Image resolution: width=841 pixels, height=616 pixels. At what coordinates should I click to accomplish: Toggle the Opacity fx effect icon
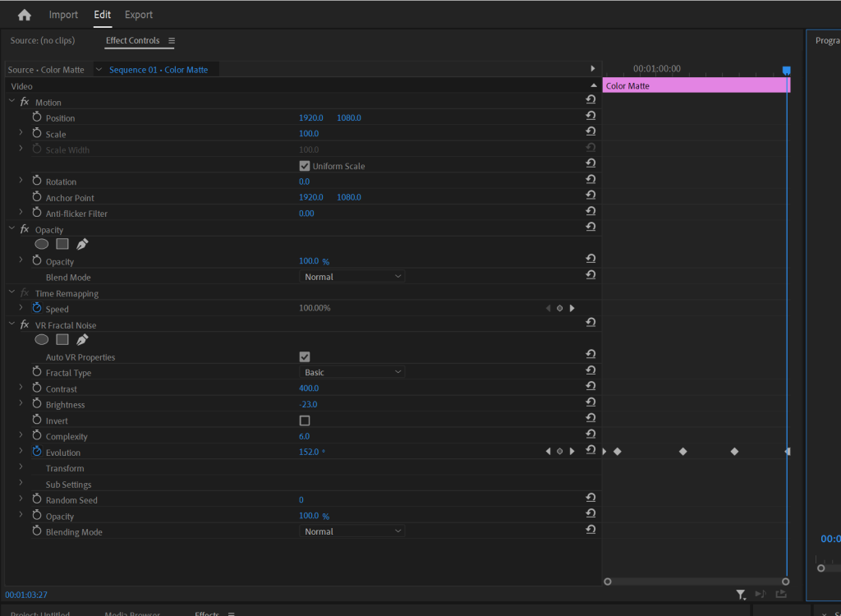[x=25, y=229]
